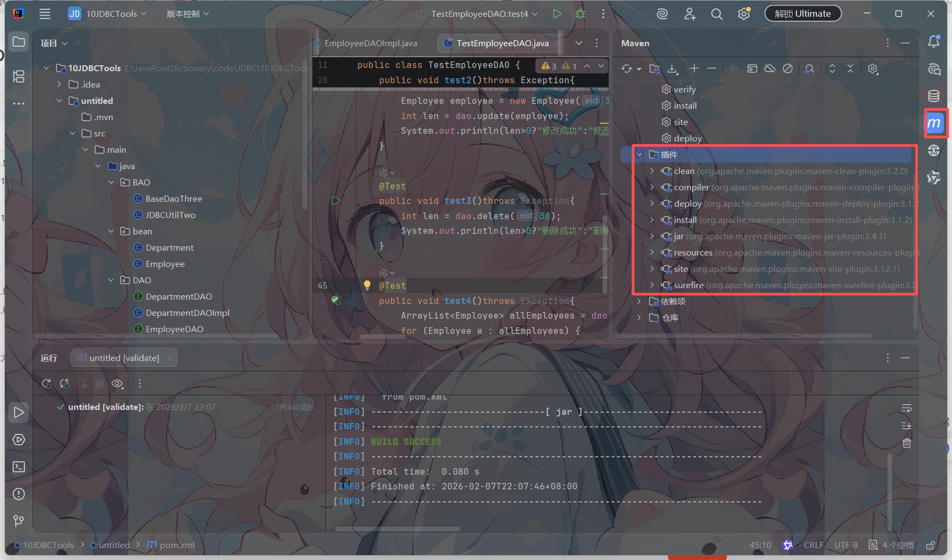Open Maven settings gear in Maven toolbar
Viewport: 952px width, 560px height.
873,69
